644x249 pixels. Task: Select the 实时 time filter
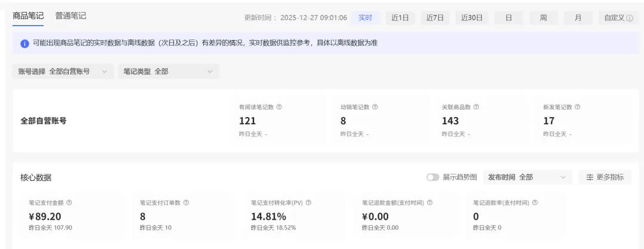coord(365,18)
